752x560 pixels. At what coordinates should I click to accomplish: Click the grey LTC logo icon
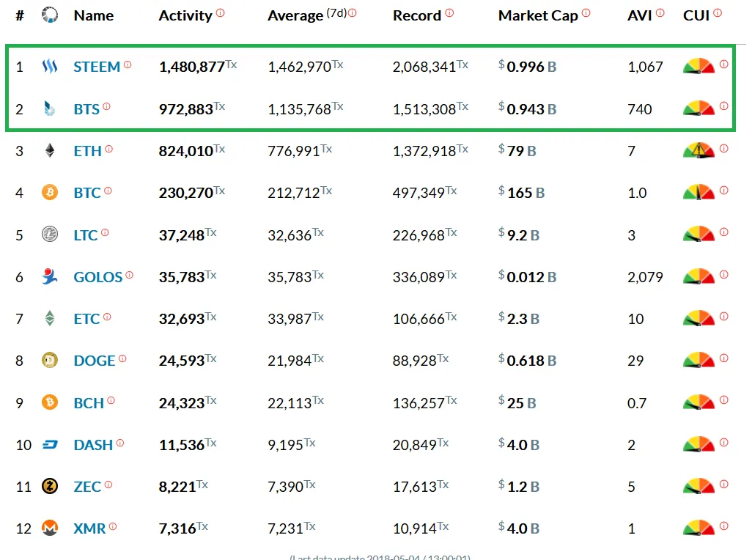click(50, 235)
